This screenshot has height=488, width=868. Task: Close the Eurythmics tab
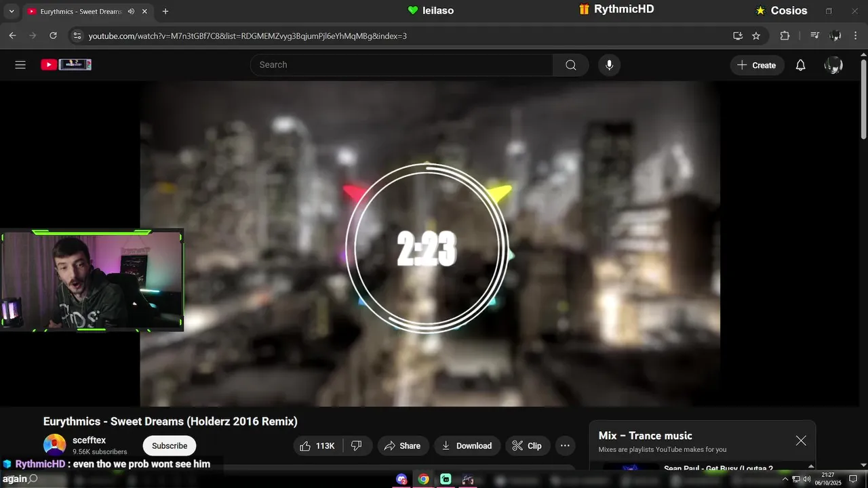[144, 12]
